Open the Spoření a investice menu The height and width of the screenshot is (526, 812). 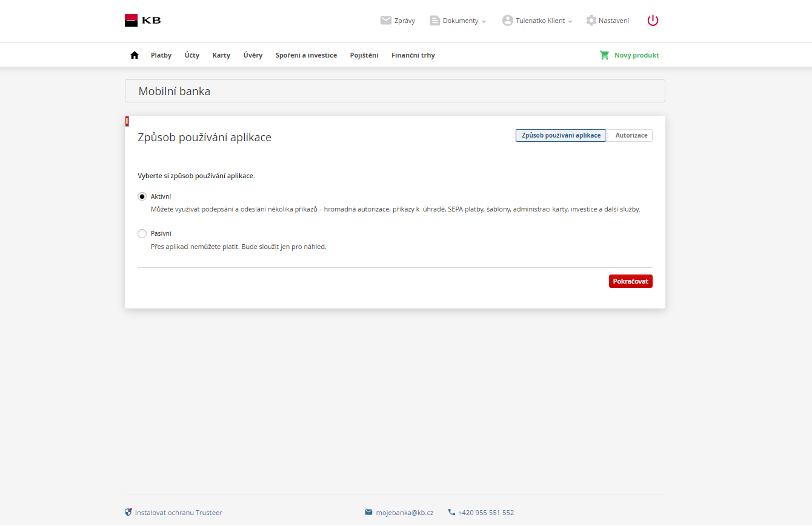coord(306,55)
